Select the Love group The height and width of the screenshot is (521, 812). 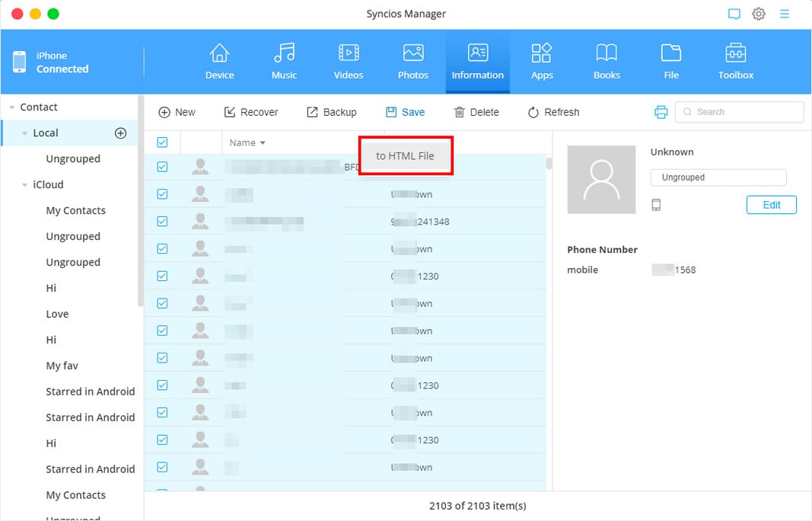point(57,314)
